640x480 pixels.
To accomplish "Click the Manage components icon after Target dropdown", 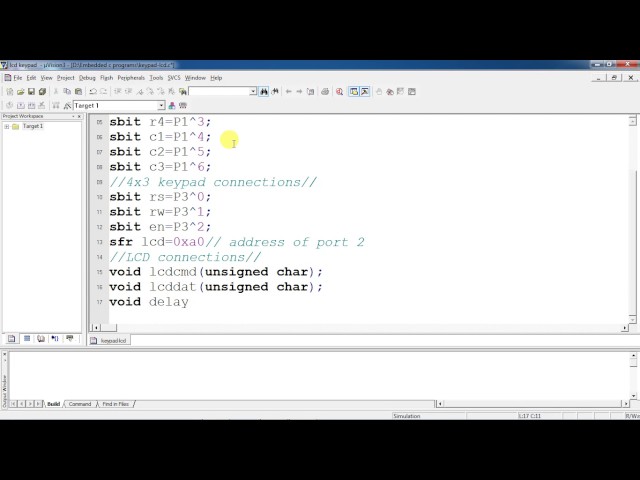I will point(172,105).
